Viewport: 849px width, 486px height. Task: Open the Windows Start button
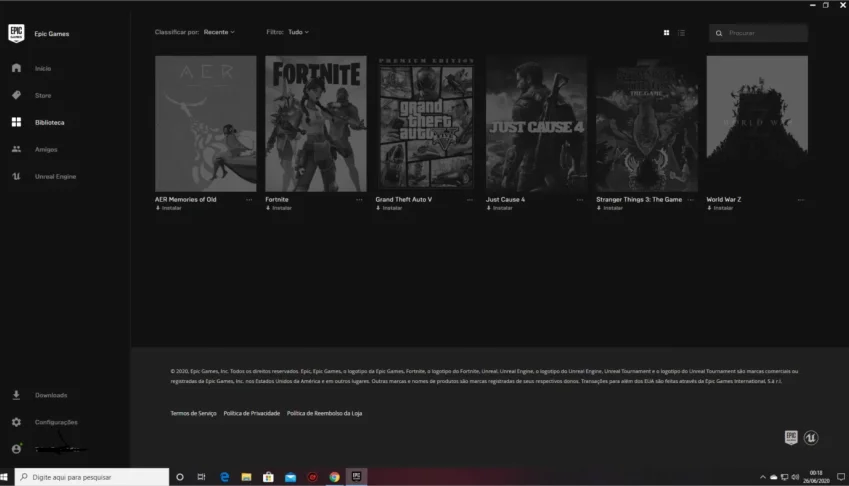point(4,477)
